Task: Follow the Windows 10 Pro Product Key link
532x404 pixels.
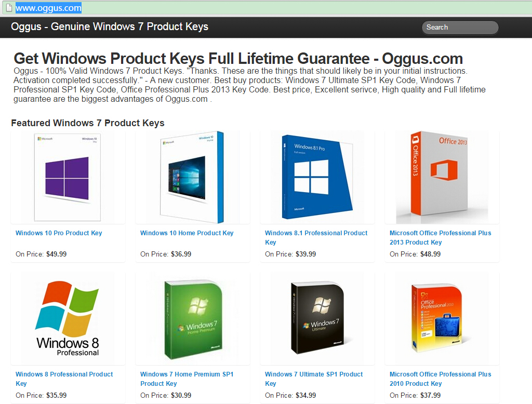Action: pyautogui.click(x=59, y=233)
